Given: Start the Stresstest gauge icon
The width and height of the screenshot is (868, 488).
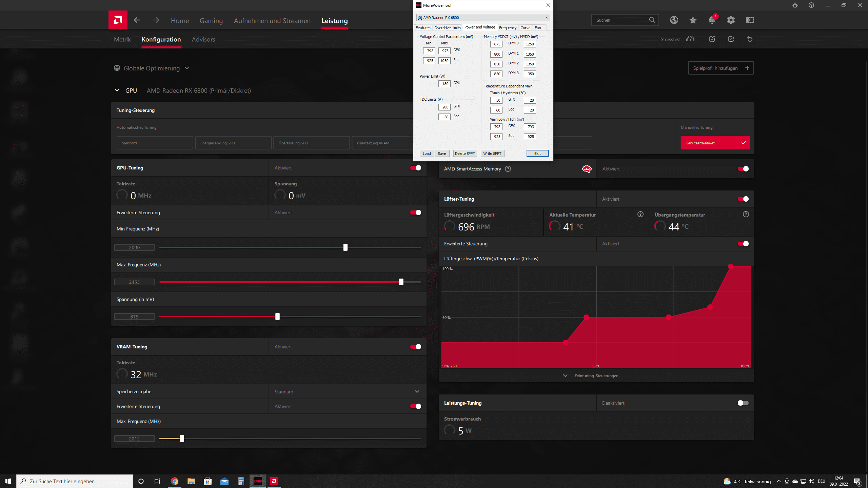Looking at the screenshot, I should click(x=690, y=39).
